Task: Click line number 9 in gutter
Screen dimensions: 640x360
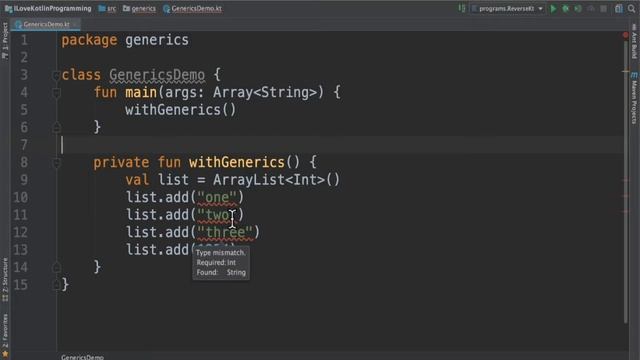Action: [24, 180]
